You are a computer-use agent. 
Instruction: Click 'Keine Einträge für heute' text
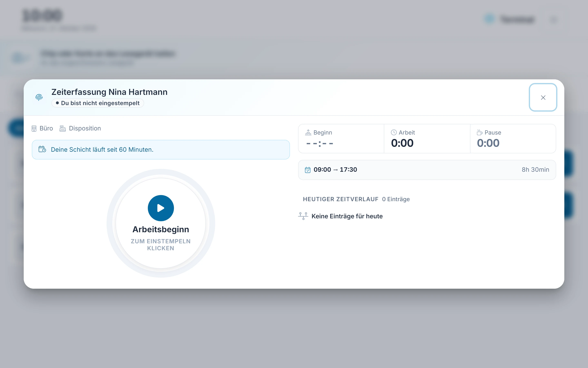347,216
